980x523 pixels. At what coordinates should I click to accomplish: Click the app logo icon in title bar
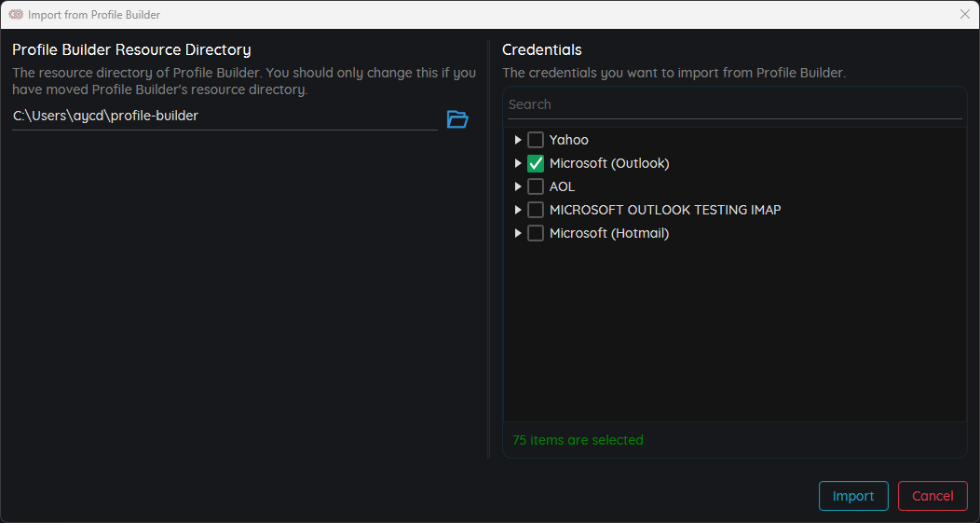tap(16, 14)
